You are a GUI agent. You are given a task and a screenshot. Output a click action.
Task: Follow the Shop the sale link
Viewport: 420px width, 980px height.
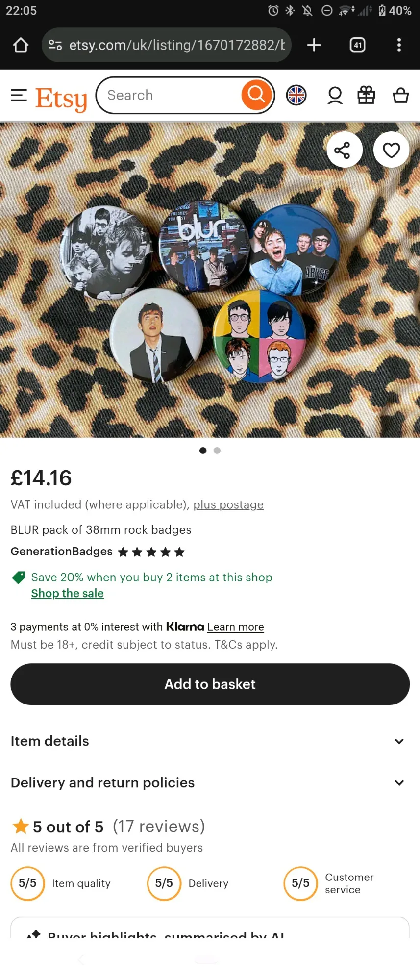pyautogui.click(x=67, y=593)
